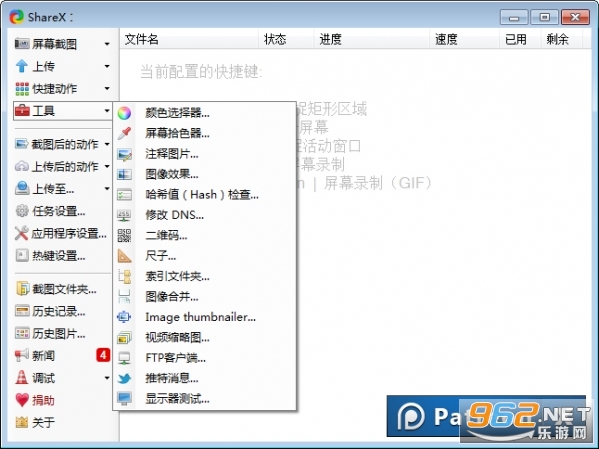Open 历史记录 from the sidebar
The height and width of the screenshot is (449, 599).
[58, 311]
